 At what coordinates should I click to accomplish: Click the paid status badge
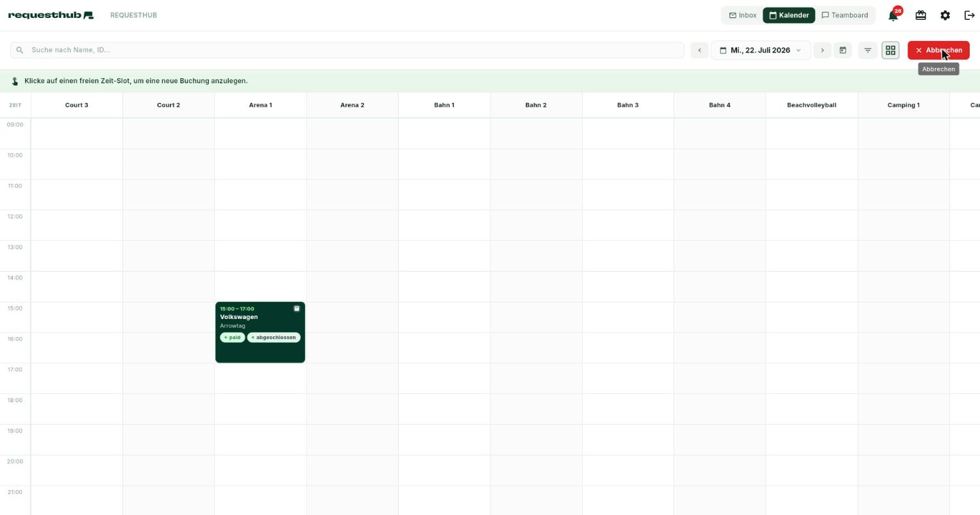(x=232, y=338)
